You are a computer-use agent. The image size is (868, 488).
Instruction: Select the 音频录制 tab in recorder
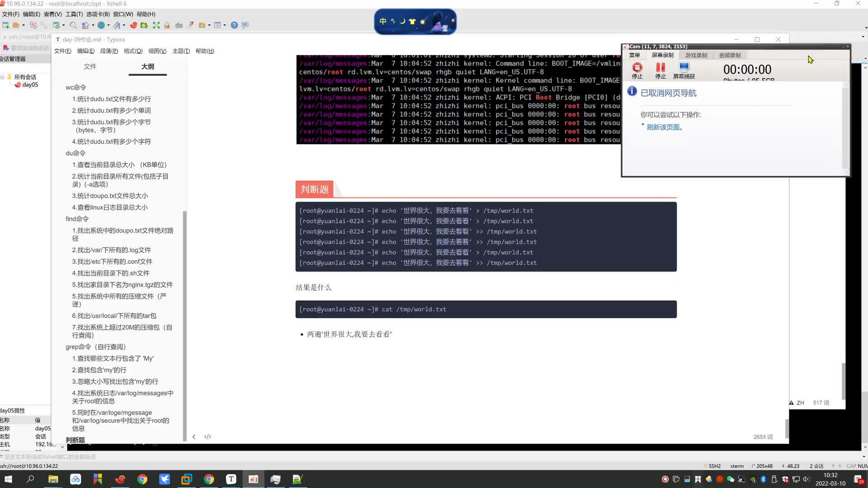730,55
